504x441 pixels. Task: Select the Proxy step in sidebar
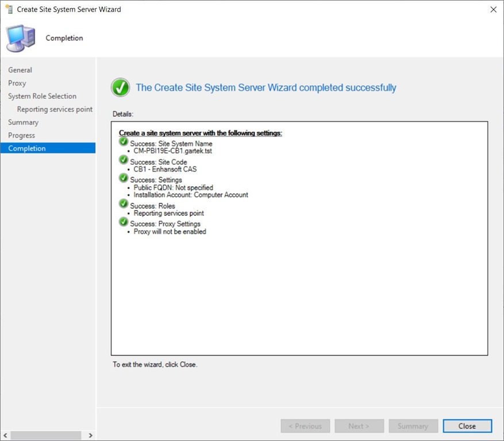click(17, 83)
